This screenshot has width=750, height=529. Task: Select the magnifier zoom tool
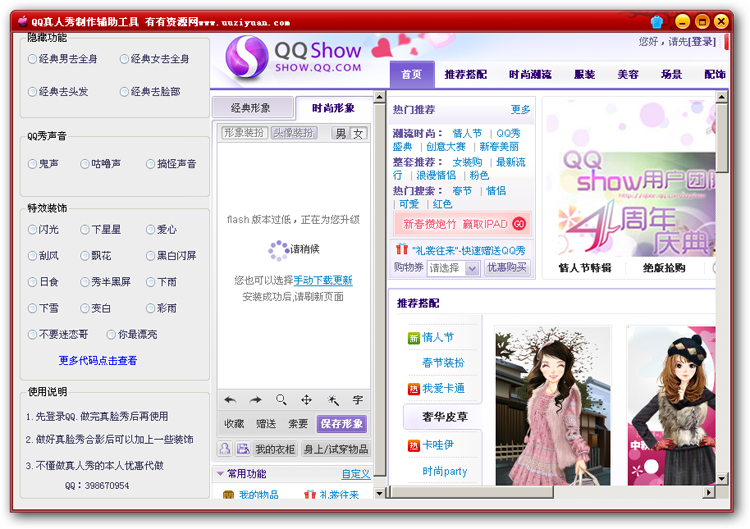[281, 399]
